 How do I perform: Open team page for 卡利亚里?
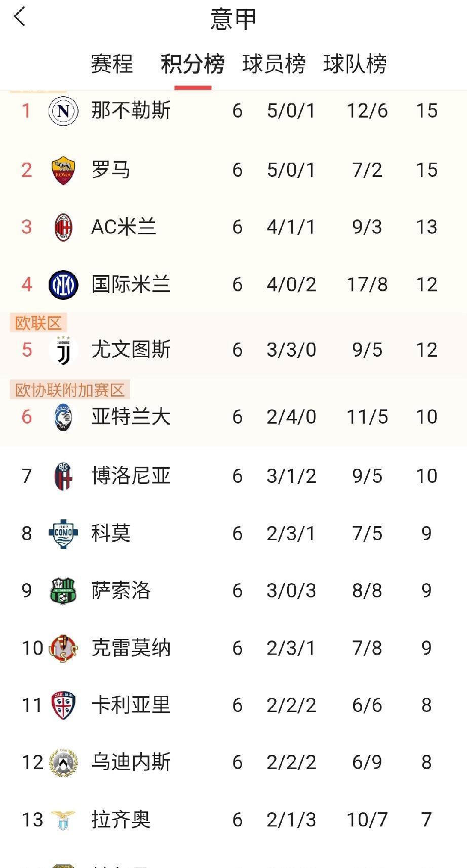click(131, 705)
